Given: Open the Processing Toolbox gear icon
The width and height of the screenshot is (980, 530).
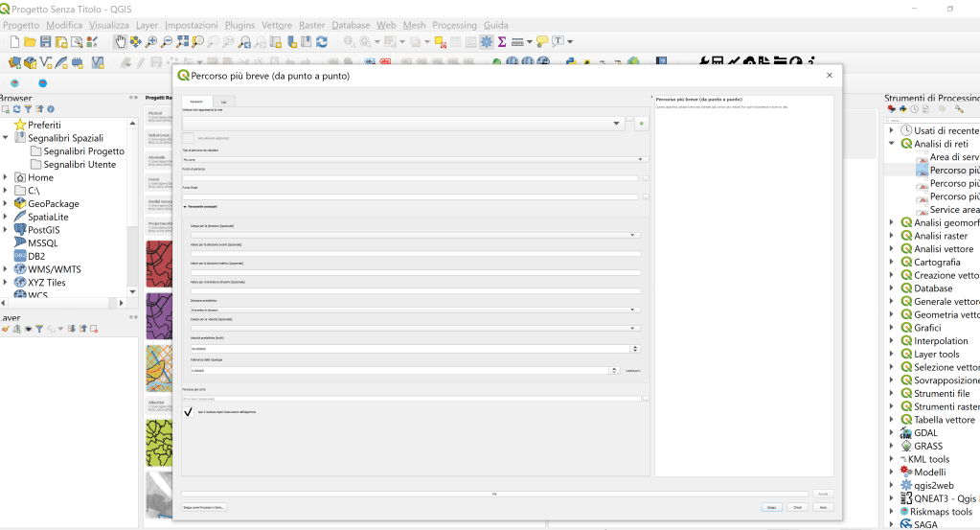Looking at the screenshot, I should (487, 42).
